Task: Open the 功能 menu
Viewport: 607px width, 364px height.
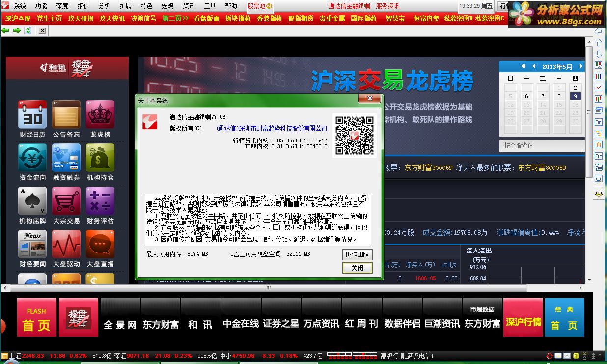Action: tap(41, 6)
